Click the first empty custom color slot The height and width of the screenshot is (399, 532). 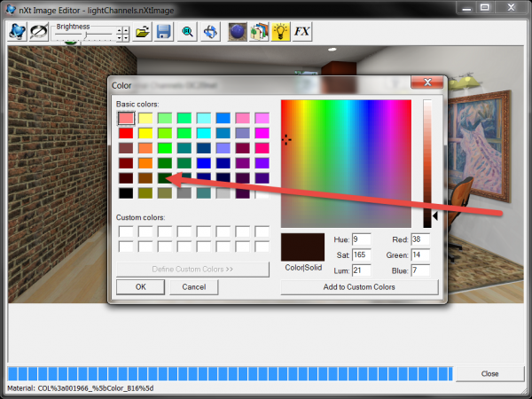(126, 232)
